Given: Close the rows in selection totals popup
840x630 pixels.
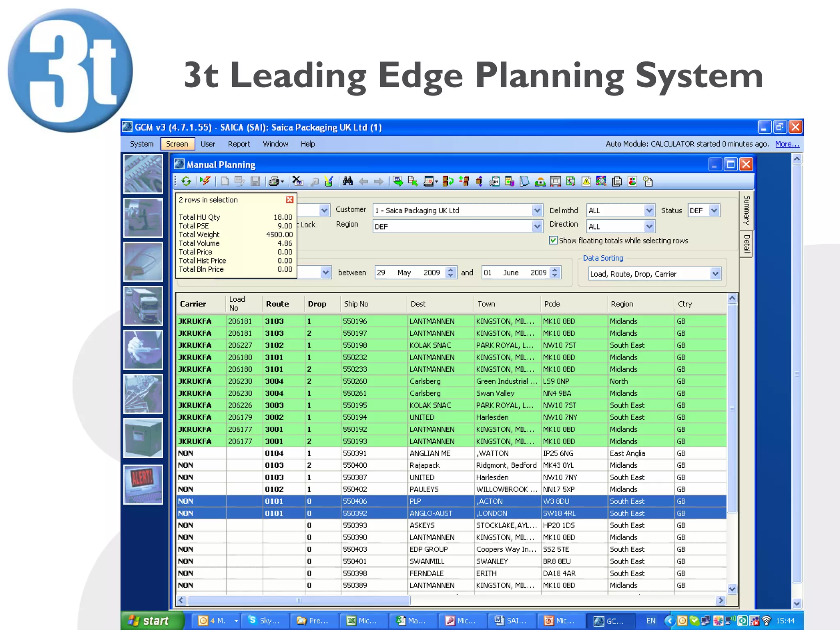Looking at the screenshot, I should coord(290,200).
